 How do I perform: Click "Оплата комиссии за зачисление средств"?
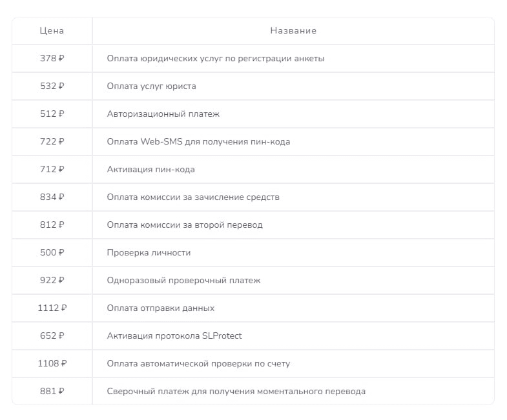coord(193,197)
